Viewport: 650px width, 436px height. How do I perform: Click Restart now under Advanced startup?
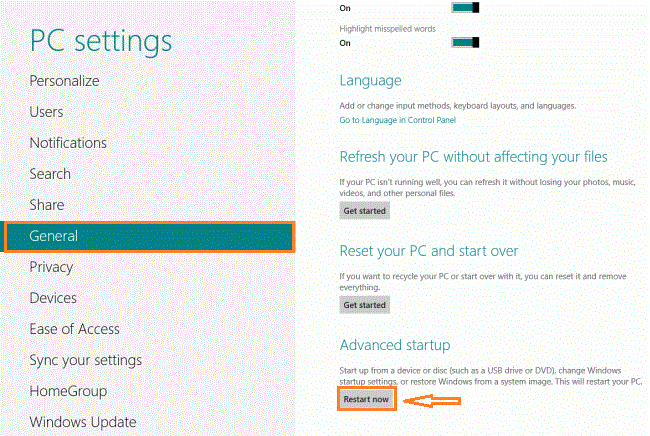[366, 399]
